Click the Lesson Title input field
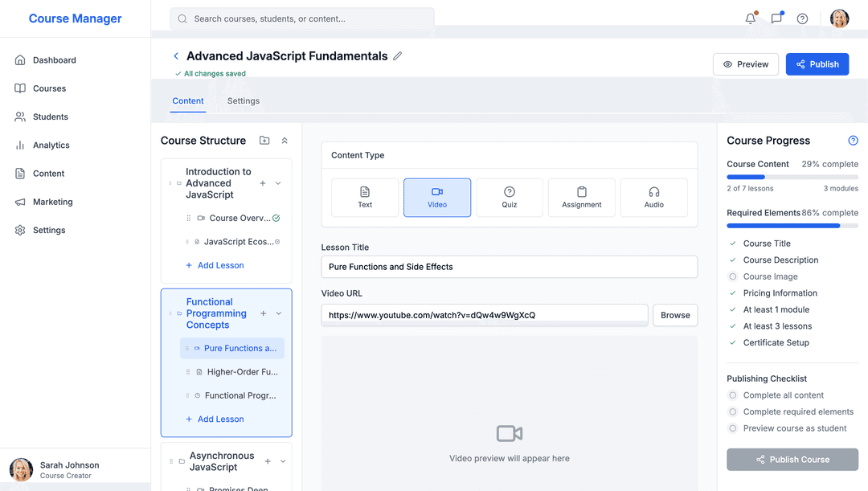The height and width of the screenshot is (491, 868). coord(509,267)
